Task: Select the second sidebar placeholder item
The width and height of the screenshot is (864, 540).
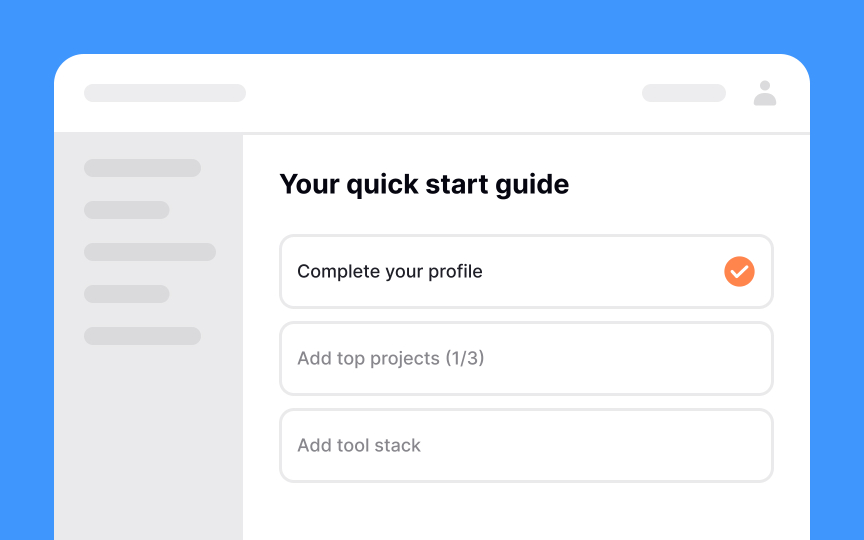Action: coord(127,210)
